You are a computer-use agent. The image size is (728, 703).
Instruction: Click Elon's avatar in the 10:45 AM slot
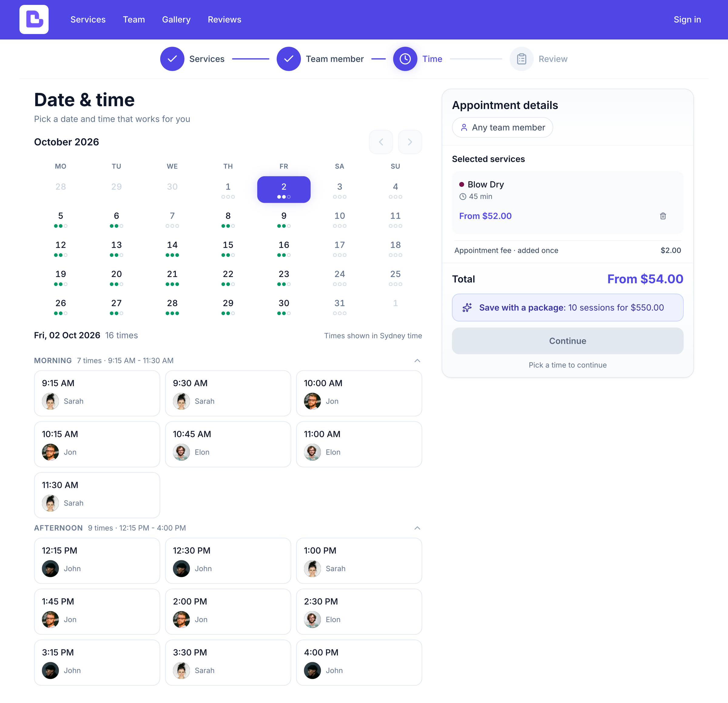point(181,452)
